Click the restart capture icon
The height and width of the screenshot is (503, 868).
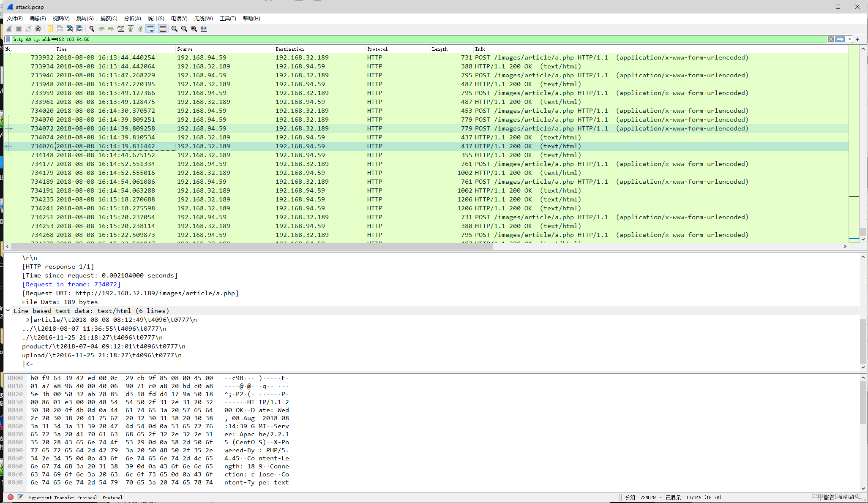point(28,29)
